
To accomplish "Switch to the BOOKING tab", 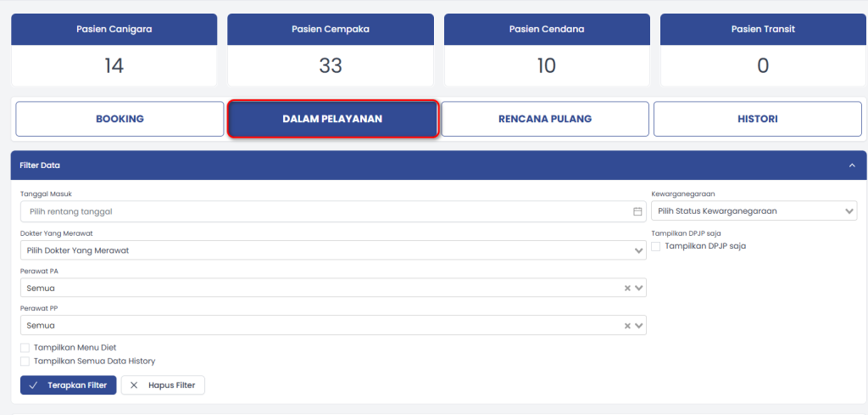I will [x=120, y=119].
